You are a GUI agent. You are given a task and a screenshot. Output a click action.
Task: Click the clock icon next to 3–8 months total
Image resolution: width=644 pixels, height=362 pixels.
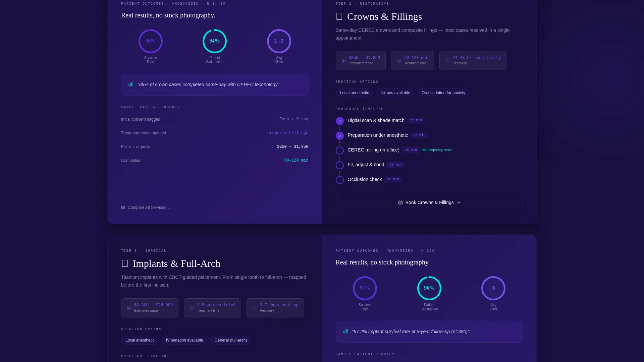click(x=192, y=308)
